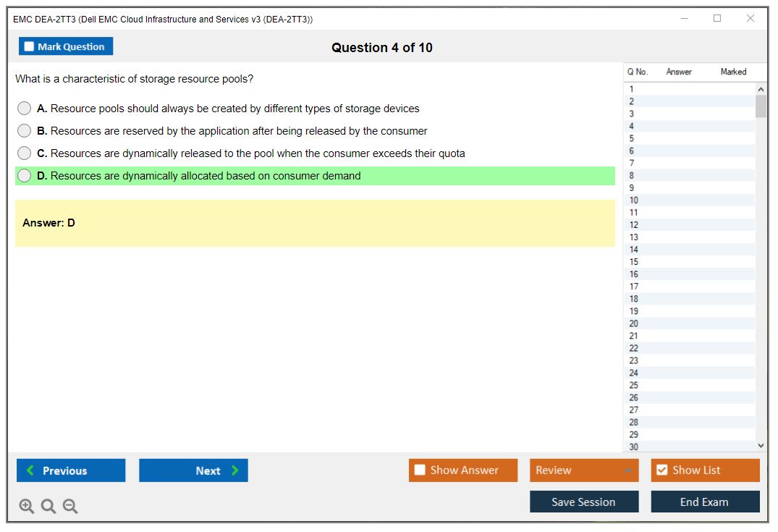Choose option D radio button
The width and height of the screenshot is (778, 532).
click(25, 176)
